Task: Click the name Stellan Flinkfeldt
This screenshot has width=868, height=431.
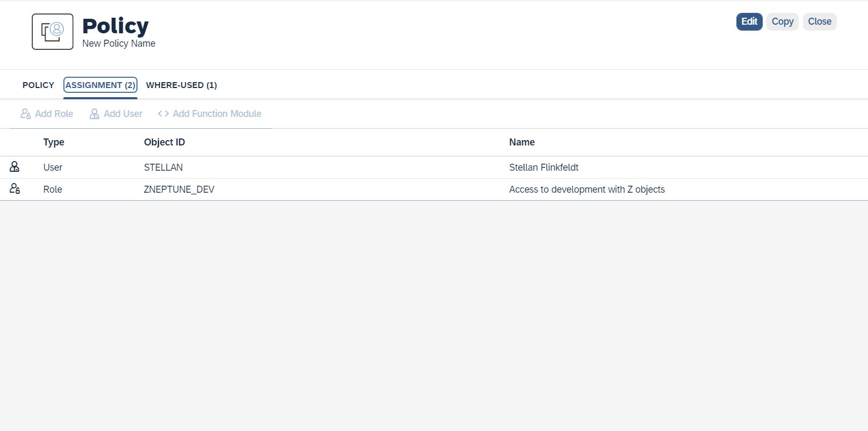Action: [x=544, y=167]
